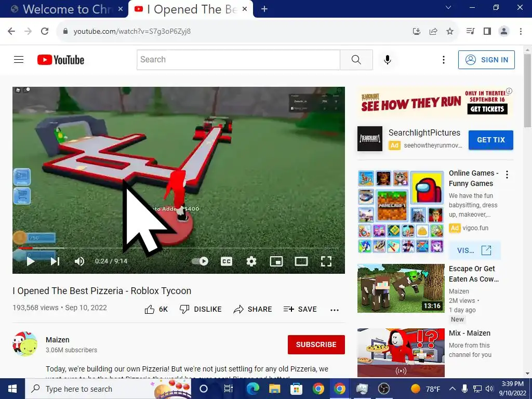The image size is (532, 399).
Task: Click the address bar URL
Action: point(132,31)
